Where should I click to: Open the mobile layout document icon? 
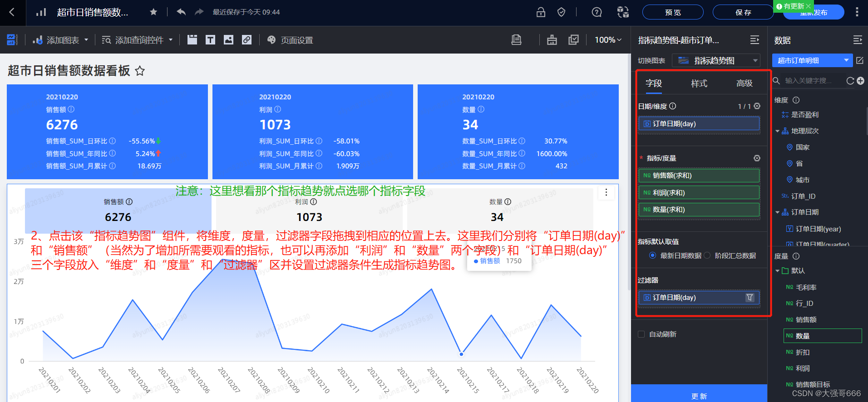click(x=516, y=40)
